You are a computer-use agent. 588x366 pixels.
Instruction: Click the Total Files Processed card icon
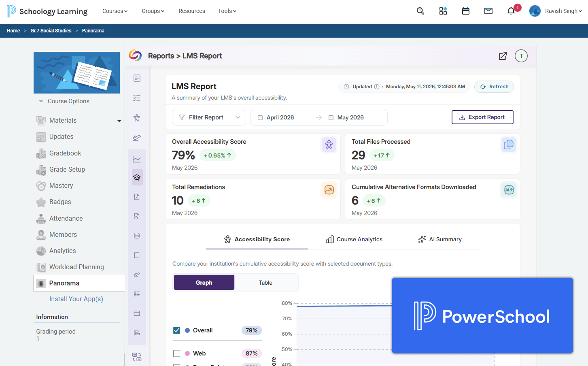509,145
